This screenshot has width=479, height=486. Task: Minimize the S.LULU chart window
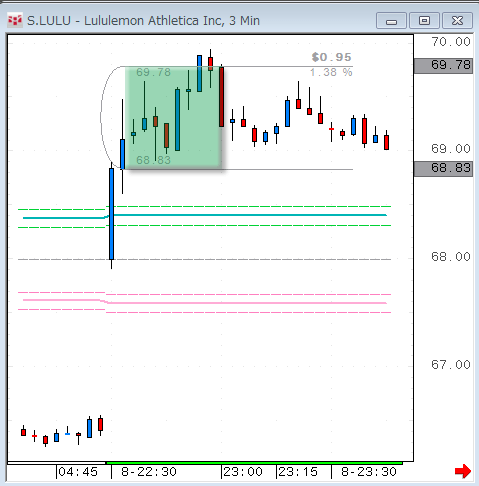pyautogui.click(x=391, y=21)
